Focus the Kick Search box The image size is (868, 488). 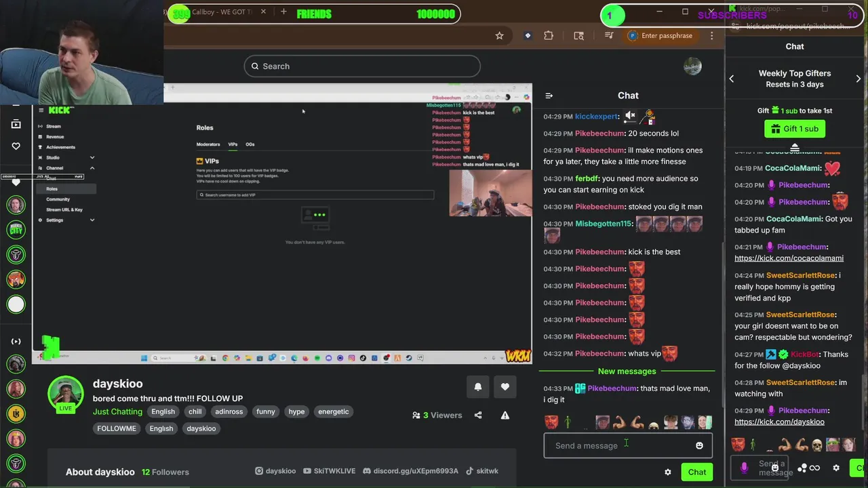pyautogui.click(x=362, y=66)
